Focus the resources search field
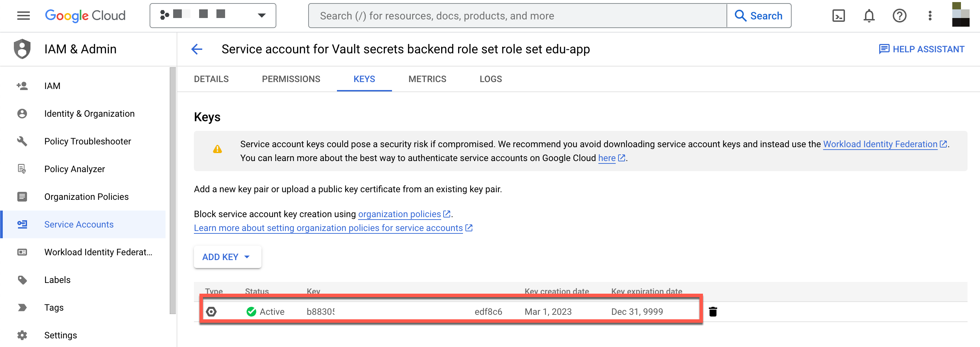 coord(517,16)
